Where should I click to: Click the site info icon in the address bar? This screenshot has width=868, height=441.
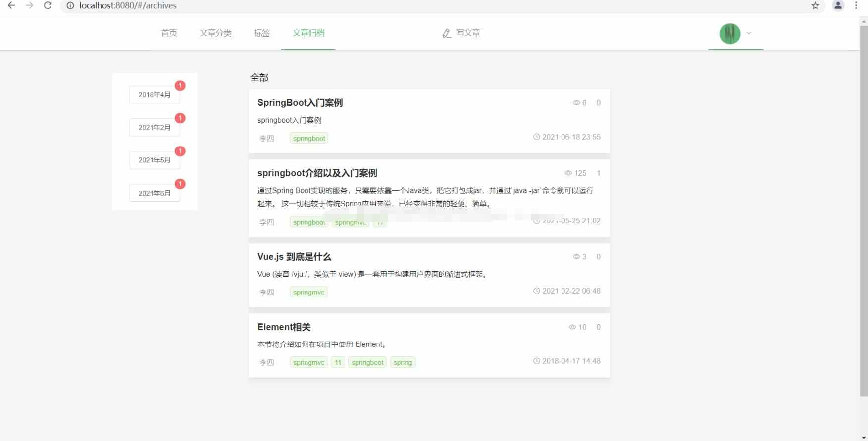click(70, 6)
